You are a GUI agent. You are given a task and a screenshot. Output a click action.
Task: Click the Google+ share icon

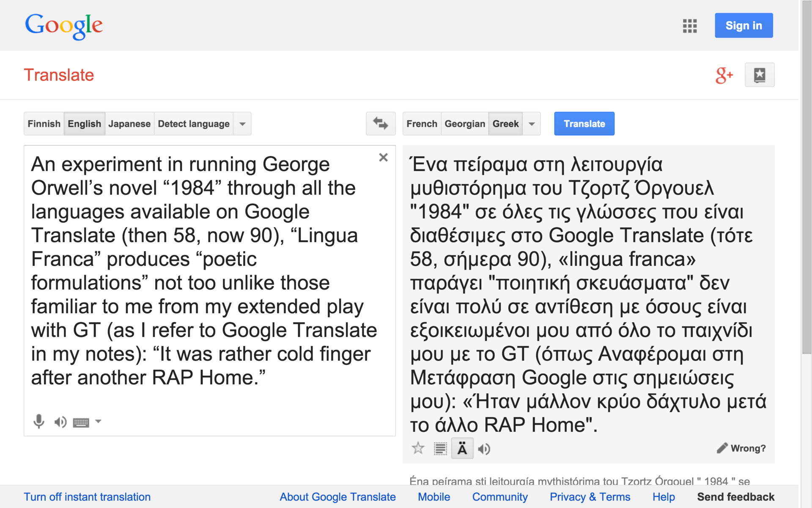(x=724, y=75)
